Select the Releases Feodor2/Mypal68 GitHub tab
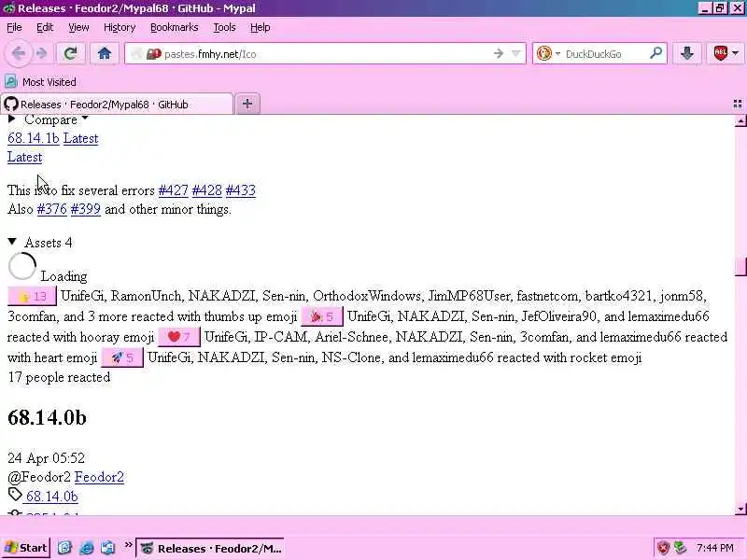This screenshot has width=747, height=560. [117, 105]
